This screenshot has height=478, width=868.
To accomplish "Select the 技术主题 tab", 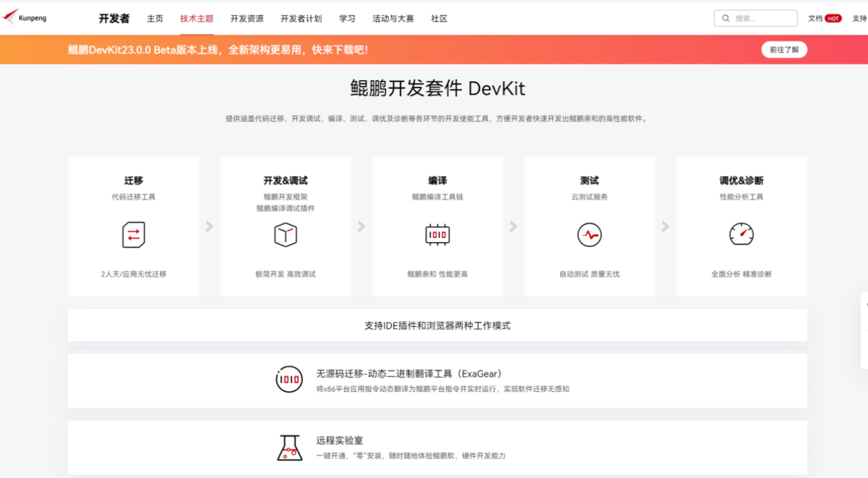I will click(197, 18).
